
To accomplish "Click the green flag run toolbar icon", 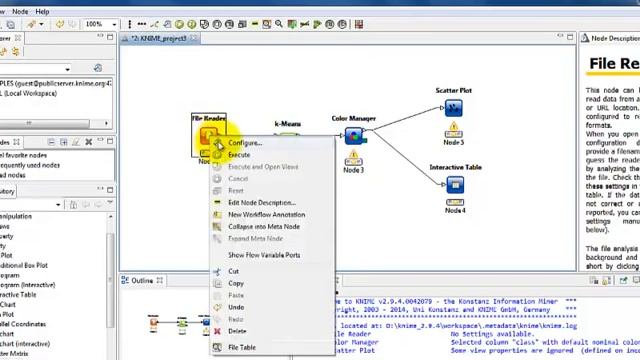I will click(x=317, y=24).
